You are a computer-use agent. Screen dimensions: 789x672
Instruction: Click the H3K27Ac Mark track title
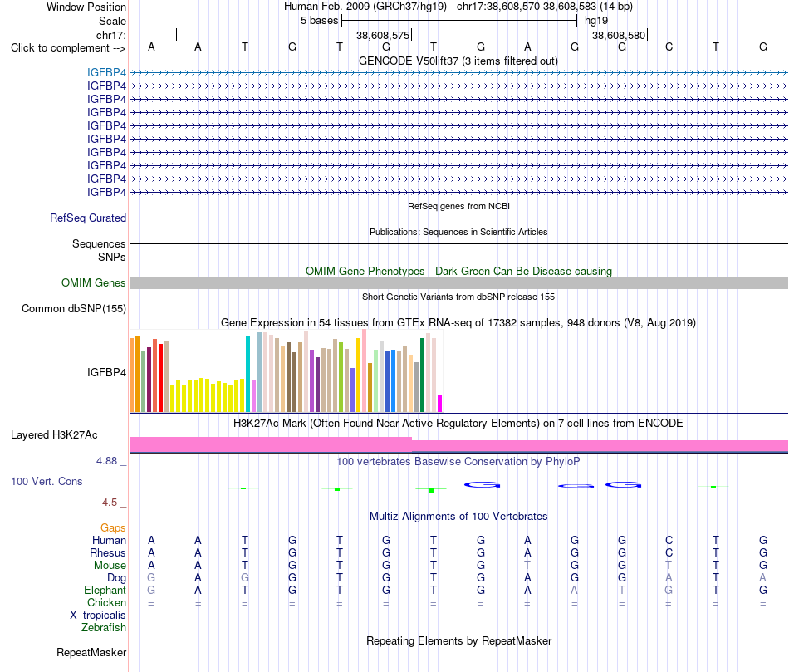coord(458,423)
